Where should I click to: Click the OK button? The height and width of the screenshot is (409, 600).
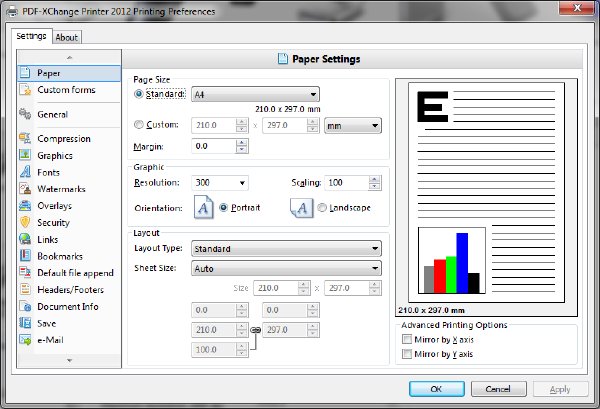(437, 389)
